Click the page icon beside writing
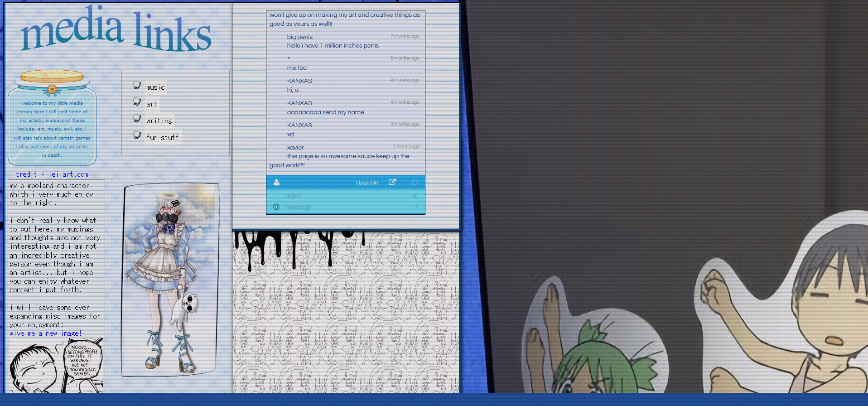The width and height of the screenshot is (868, 406). (137, 118)
